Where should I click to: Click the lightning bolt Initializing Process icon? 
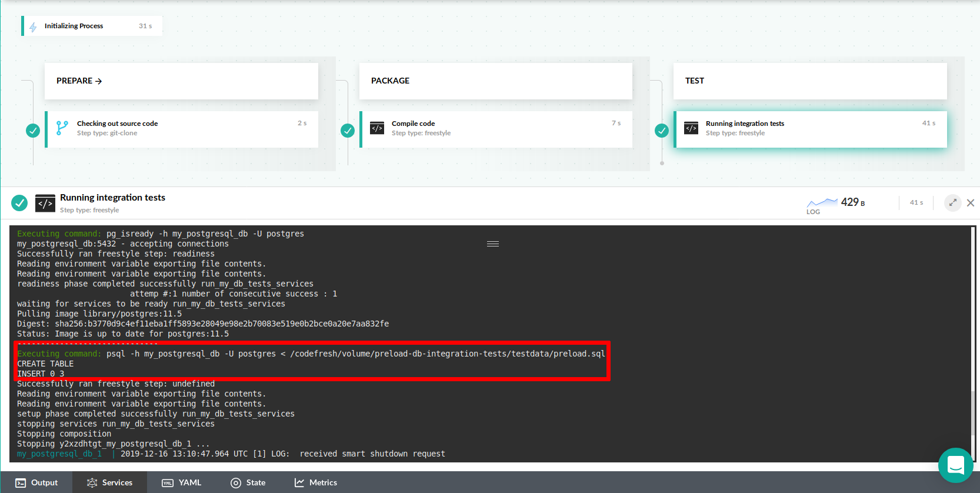click(33, 27)
